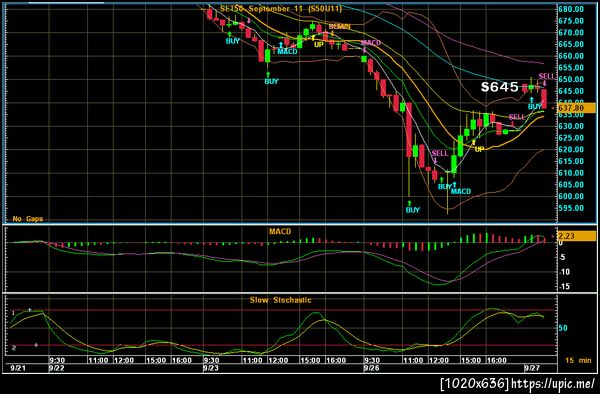Click the SELL signal near 620.00 on 9/26
The image size is (600, 394).
pos(440,153)
